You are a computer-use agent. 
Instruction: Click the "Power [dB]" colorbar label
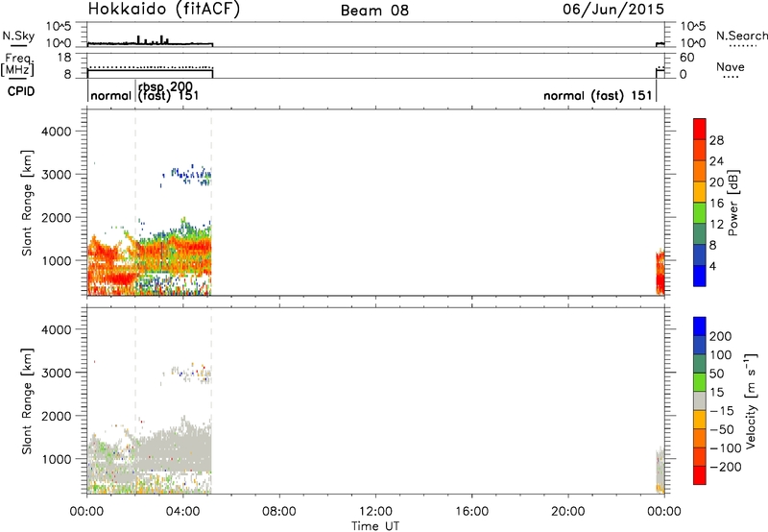coord(732,204)
